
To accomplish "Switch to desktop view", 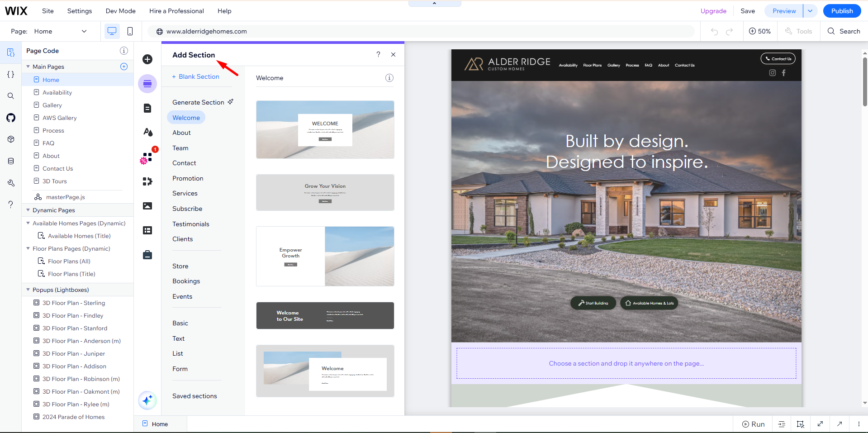I will [x=112, y=31].
